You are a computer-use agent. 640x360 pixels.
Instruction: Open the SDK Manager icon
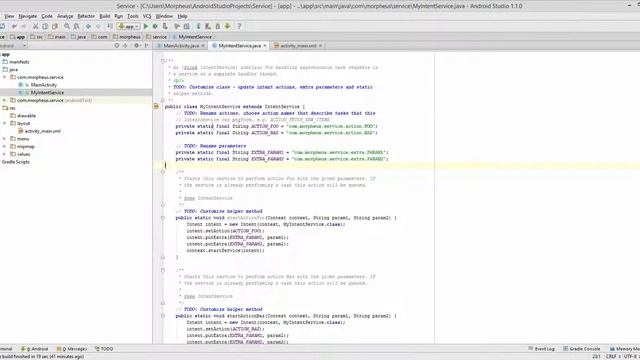[208, 27]
